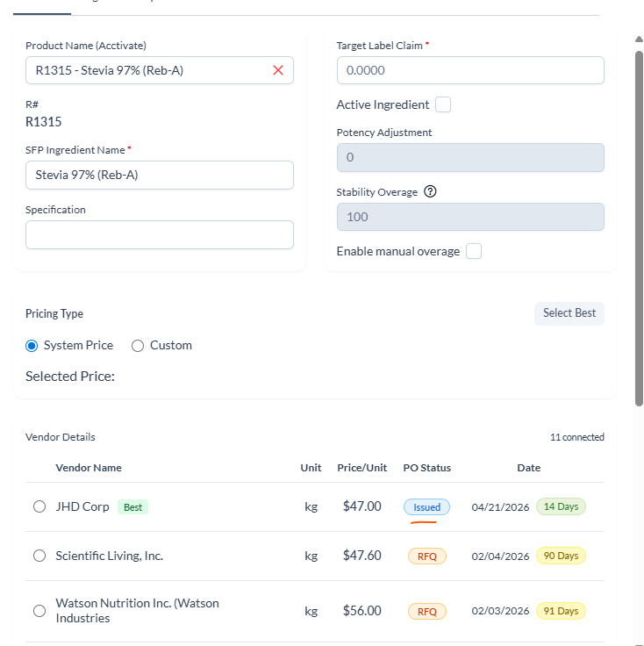The width and height of the screenshot is (644, 646).
Task: Click the 90 Days badge
Action: tap(561, 556)
